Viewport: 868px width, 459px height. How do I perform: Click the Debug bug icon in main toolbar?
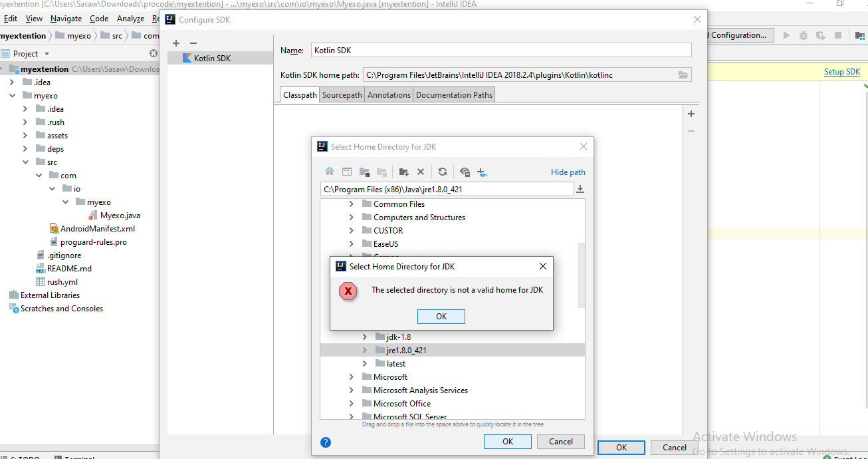click(804, 35)
